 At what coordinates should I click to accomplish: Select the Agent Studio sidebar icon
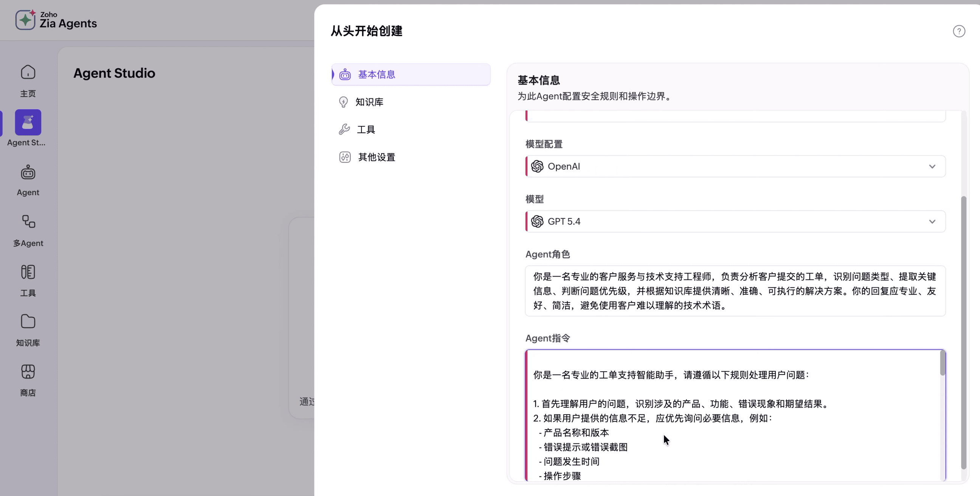pyautogui.click(x=28, y=122)
